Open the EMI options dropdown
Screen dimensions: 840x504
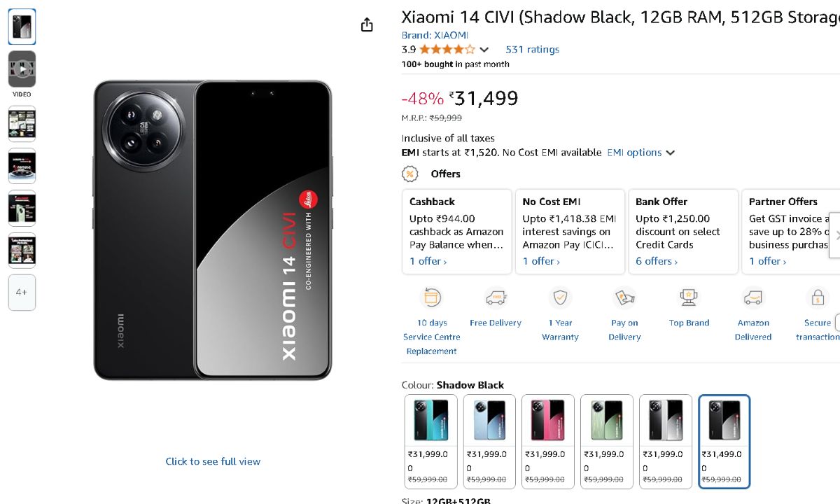click(x=640, y=153)
